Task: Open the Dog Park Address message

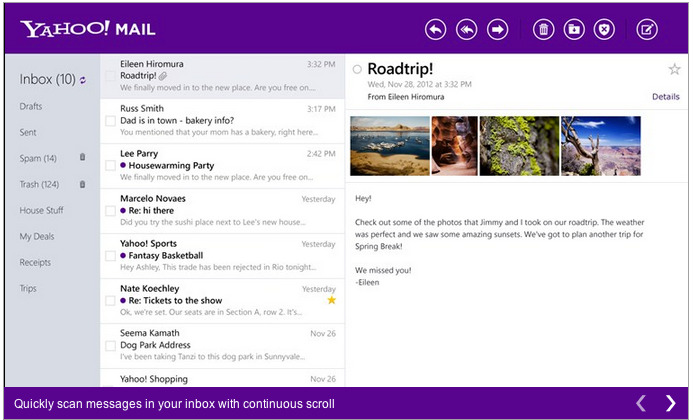Action: [x=222, y=346]
